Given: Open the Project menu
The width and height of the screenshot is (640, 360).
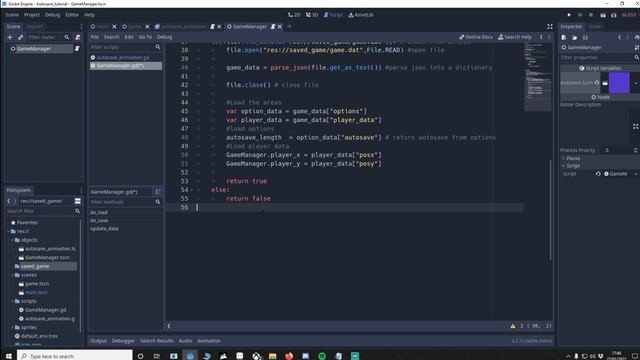Looking at the screenshot, I should (32, 15).
